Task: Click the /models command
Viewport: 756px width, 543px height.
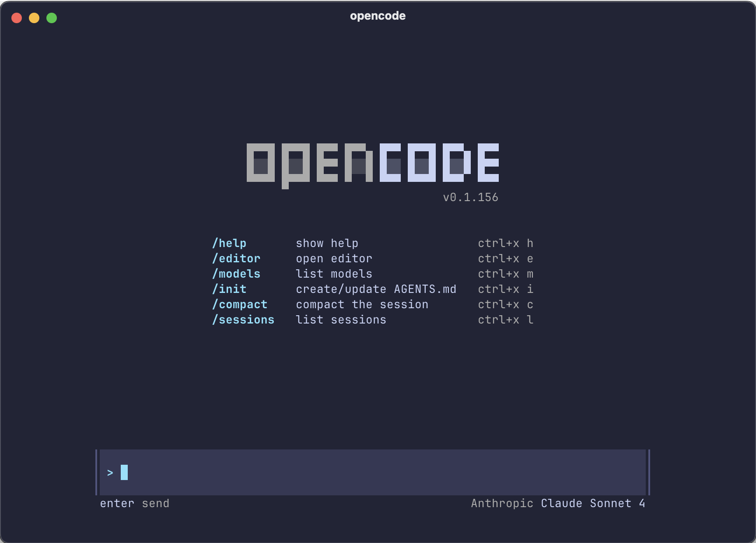Action: (x=236, y=274)
